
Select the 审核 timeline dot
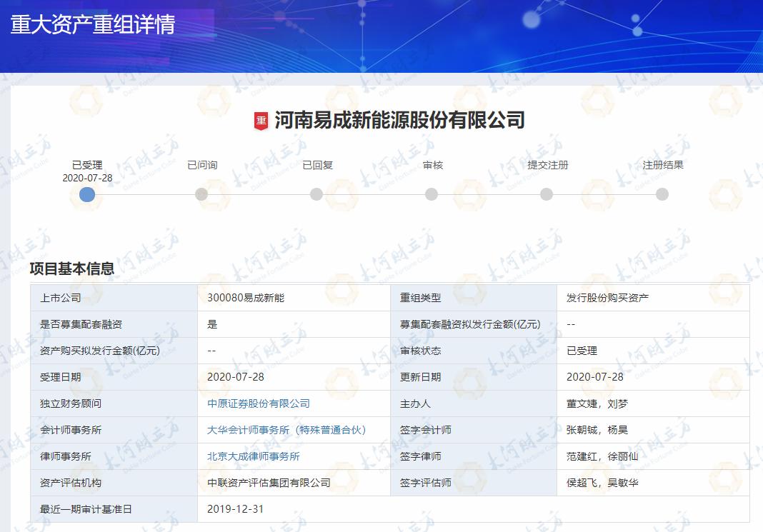click(x=431, y=194)
